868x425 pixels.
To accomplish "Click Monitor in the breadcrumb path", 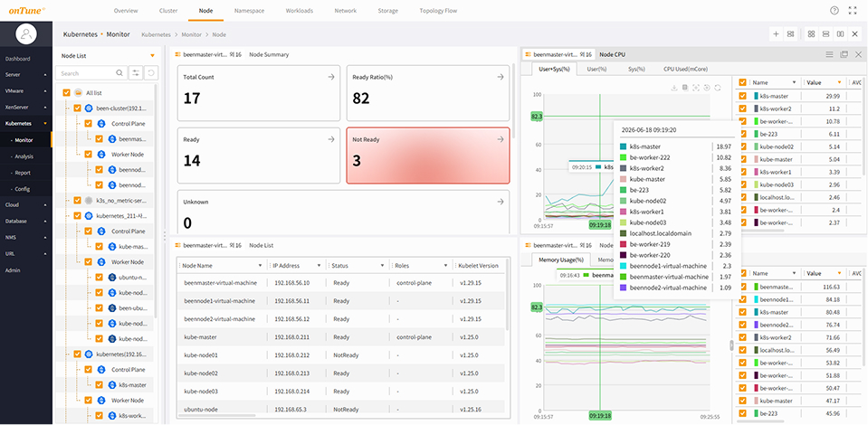I will pos(192,34).
